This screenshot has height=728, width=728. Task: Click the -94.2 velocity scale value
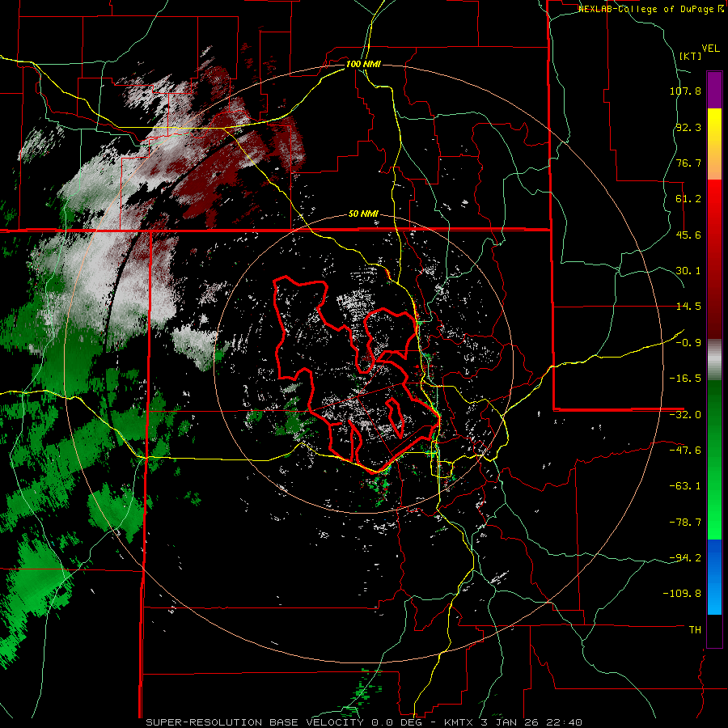[x=685, y=558]
